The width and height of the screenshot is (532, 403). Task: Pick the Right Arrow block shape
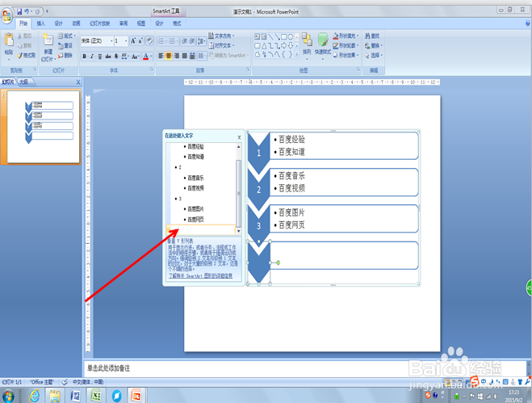click(x=284, y=45)
